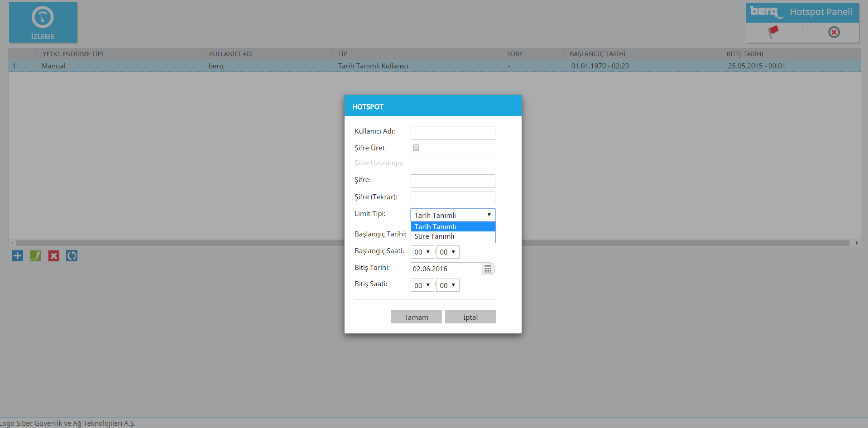
Task: Open Başlangıç Saati minute dropdown
Action: [x=447, y=252]
